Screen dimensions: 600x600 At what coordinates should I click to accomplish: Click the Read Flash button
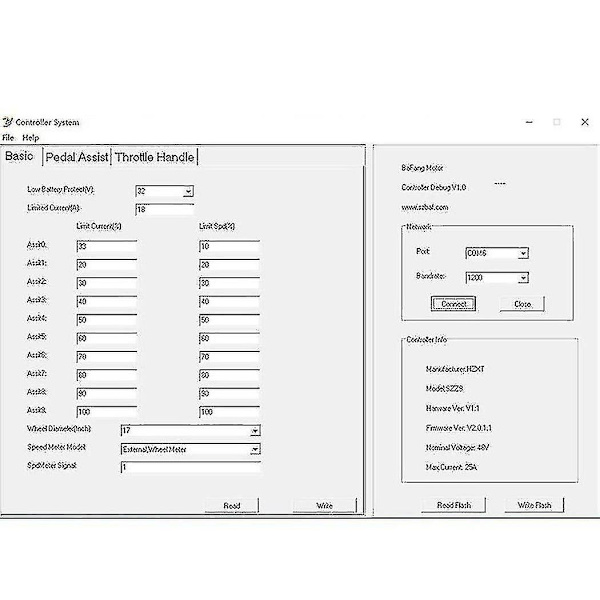[x=453, y=505]
